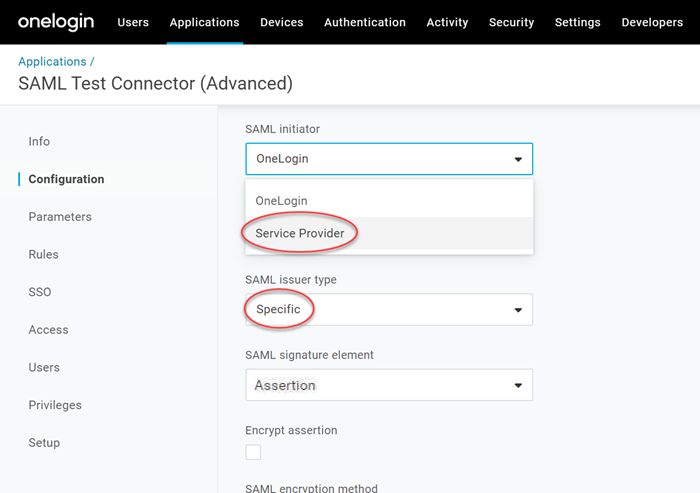Open the Activity menu
The width and height of the screenshot is (700, 493).
pyautogui.click(x=447, y=22)
